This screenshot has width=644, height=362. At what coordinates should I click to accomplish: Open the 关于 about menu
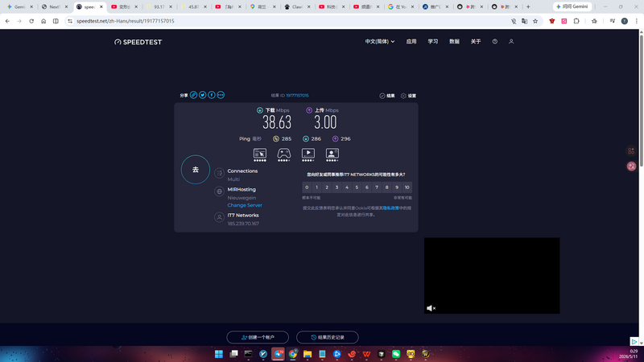click(x=476, y=42)
